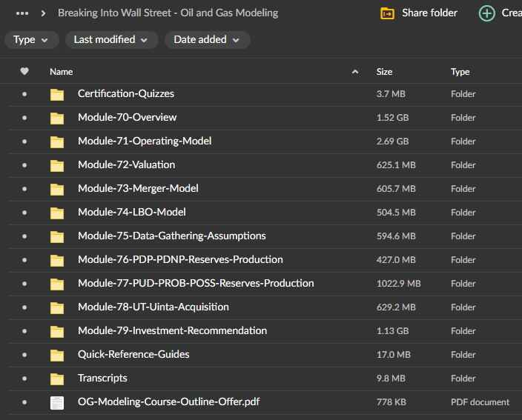Toggle favourite dot for OG-Modeling-Course-Outline-Offer.pdf
The width and height of the screenshot is (522, 420).
coord(24,402)
